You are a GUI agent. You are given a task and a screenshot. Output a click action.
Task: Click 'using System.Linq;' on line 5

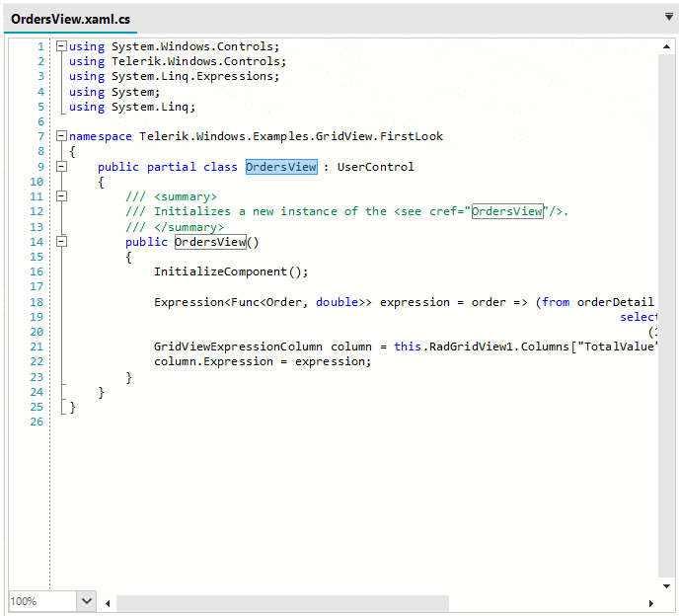coord(132,107)
